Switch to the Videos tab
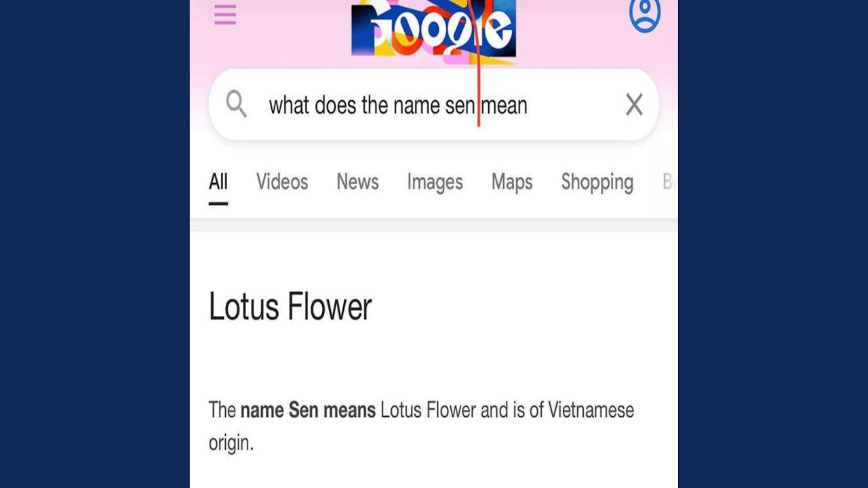Viewport: 868px width, 488px height. click(x=282, y=182)
